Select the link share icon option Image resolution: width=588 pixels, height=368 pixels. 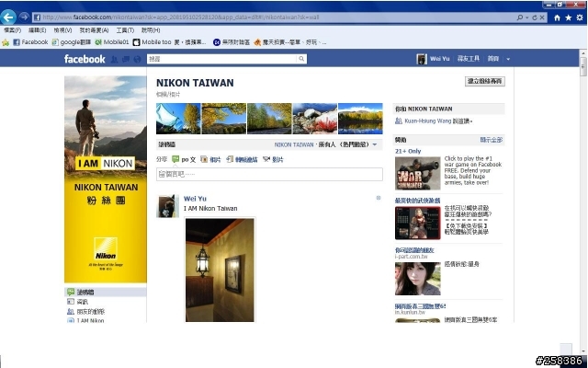(x=230, y=159)
